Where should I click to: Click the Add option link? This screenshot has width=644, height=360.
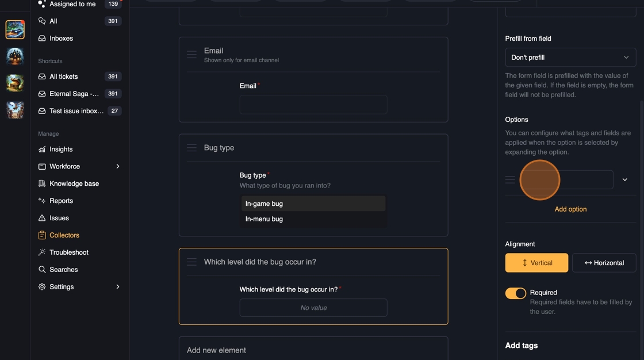pyautogui.click(x=570, y=209)
